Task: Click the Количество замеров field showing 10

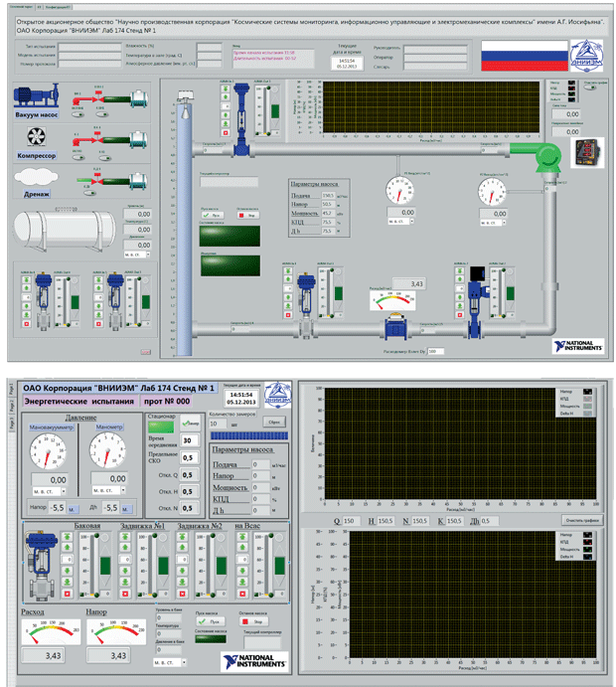Action: coord(218,424)
